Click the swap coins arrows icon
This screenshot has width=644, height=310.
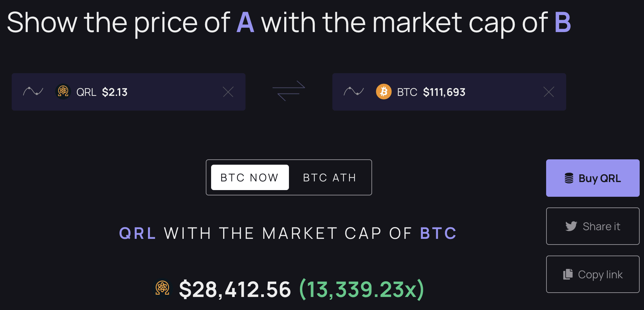289,91
